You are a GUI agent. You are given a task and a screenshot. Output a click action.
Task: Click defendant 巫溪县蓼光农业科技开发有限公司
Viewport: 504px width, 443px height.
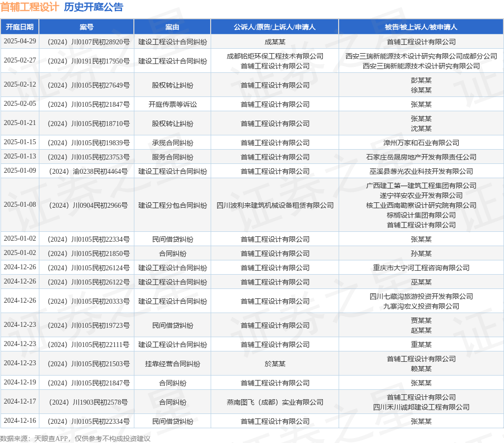pos(421,171)
